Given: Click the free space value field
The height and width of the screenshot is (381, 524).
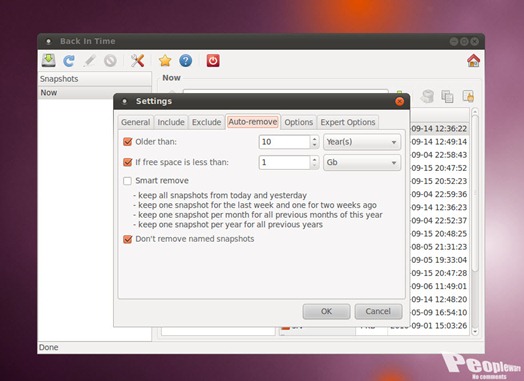Looking at the screenshot, I should [284, 162].
